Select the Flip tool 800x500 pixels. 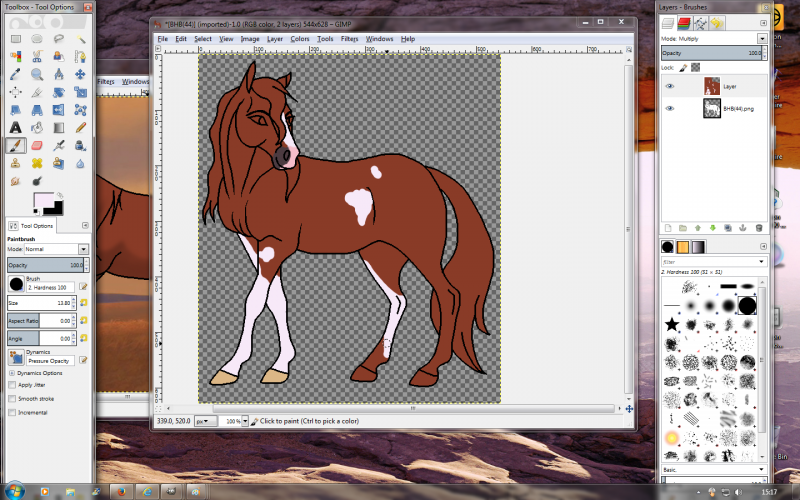[59, 110]
